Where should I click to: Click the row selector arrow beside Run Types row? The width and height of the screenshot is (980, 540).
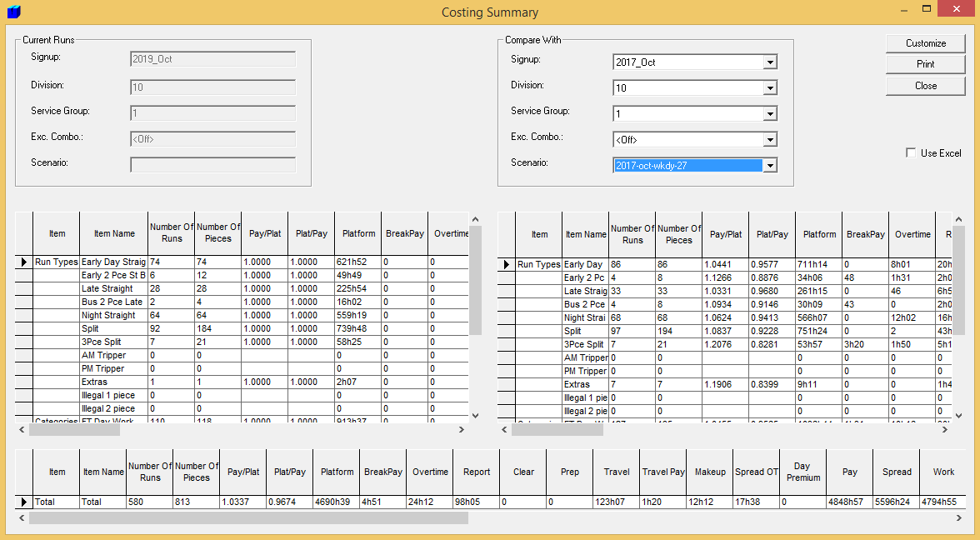click(x=22, y=262)
